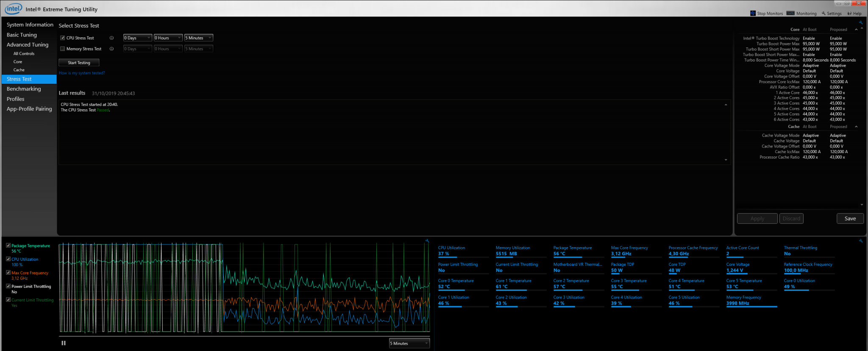Click CPU Utilization 37 % monitor
Viewport: 868px width, 351px height.
[463, 251]
